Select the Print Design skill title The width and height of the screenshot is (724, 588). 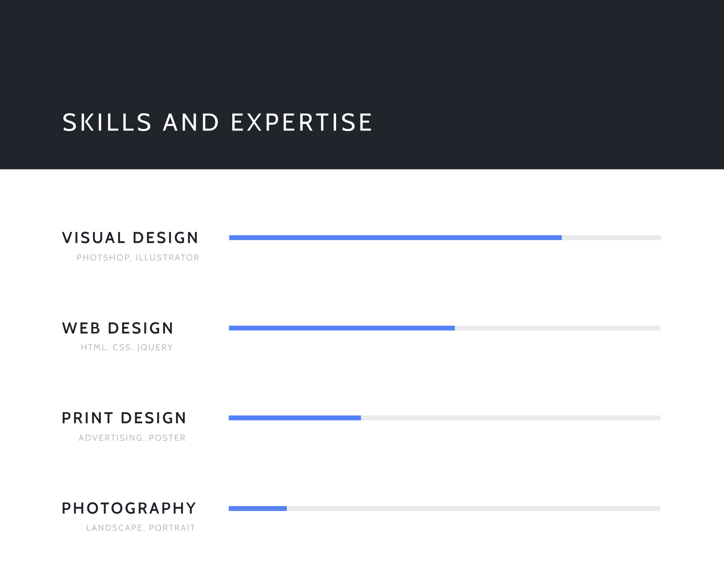pyautogui.click(x=124, y=418)
